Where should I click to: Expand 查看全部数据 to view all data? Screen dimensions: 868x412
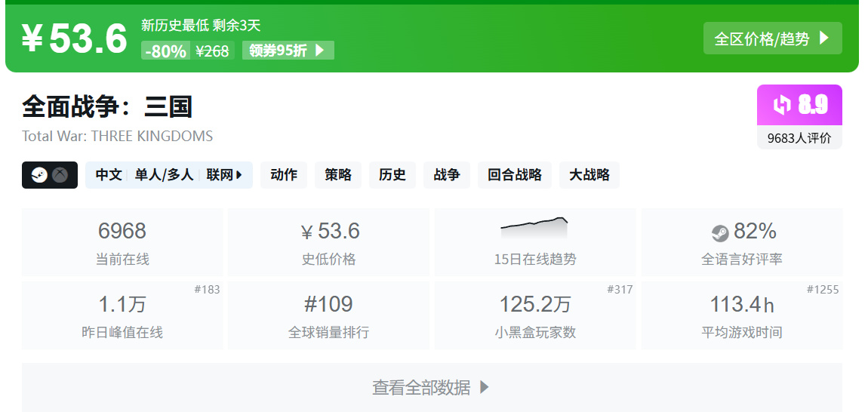[432, 387]
